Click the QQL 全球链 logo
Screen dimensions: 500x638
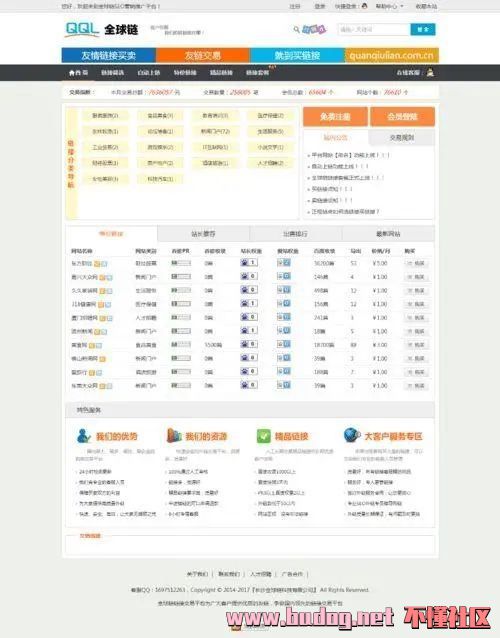tap(102, 29)
